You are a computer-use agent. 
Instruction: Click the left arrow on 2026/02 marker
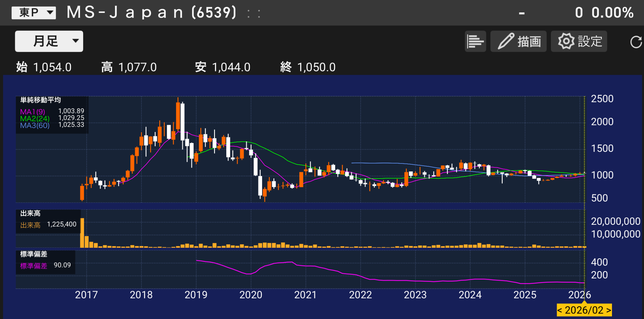coord(560,310)
